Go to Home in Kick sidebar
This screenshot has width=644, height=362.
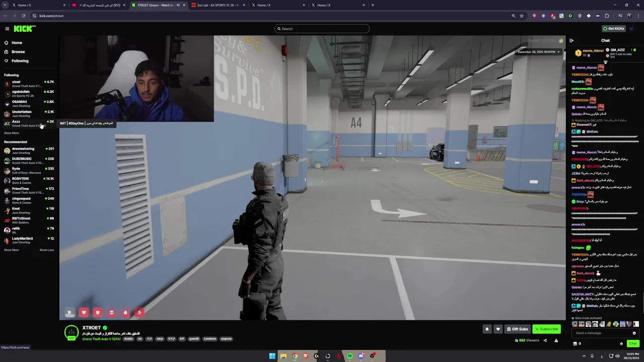coord(17,43)
